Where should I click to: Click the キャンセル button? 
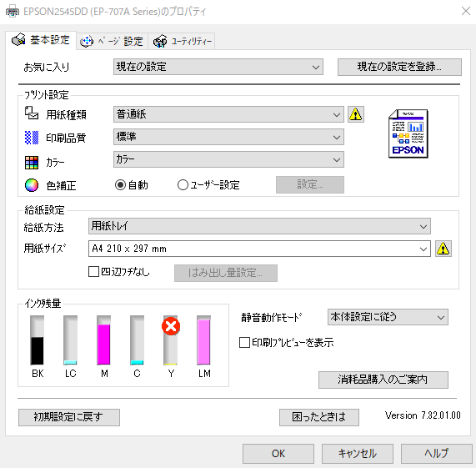coord(358,454)
